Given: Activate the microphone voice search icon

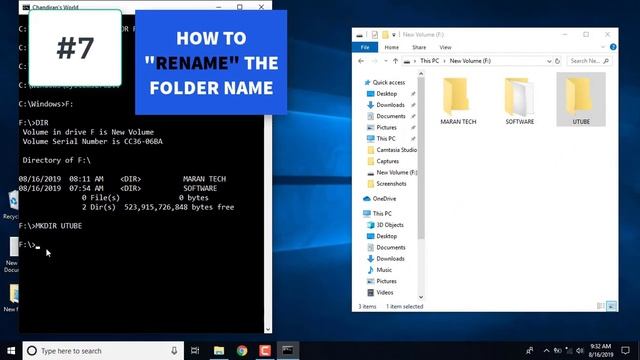Looking at the screenshot, I should 174,351.
